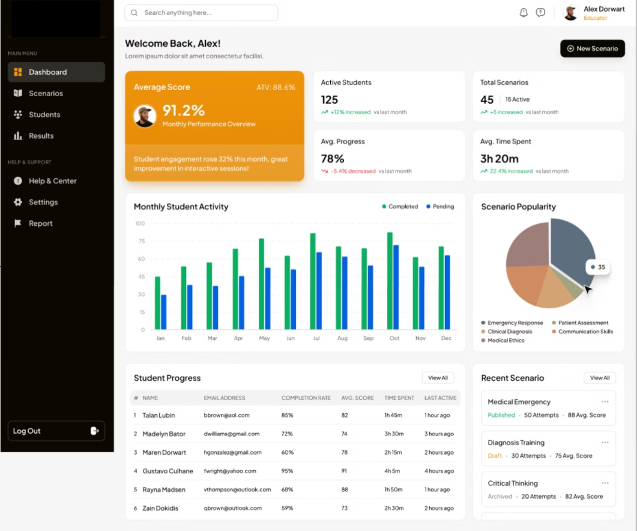Open Settings via the gear icon
This screenshot has width=637, height=531.
pos(18,202)
